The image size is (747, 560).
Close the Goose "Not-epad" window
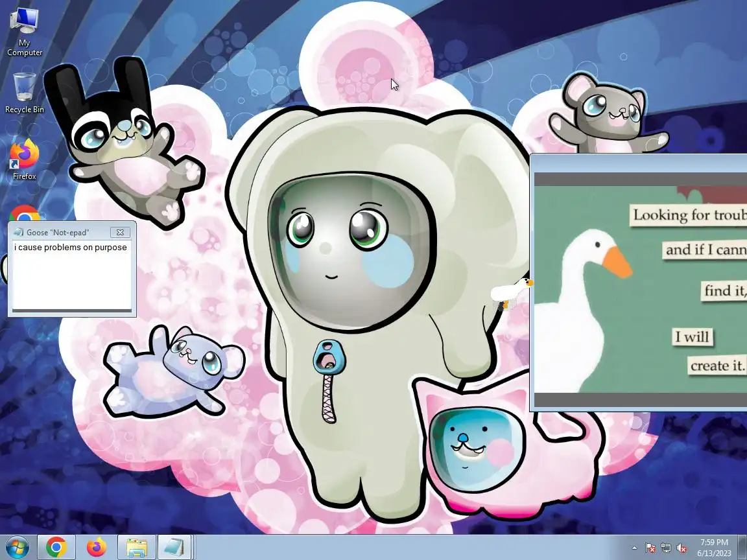[120, 233]
